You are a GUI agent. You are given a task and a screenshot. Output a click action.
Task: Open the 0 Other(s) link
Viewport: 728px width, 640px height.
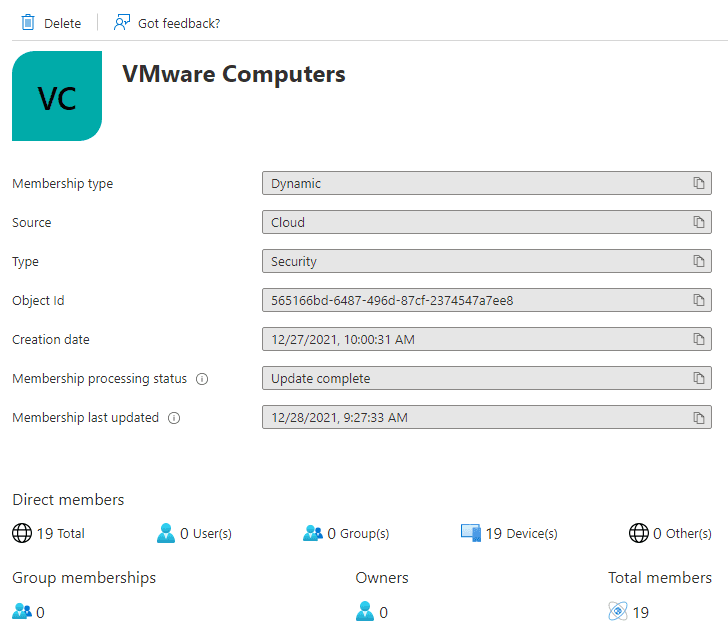click(682, 534)
